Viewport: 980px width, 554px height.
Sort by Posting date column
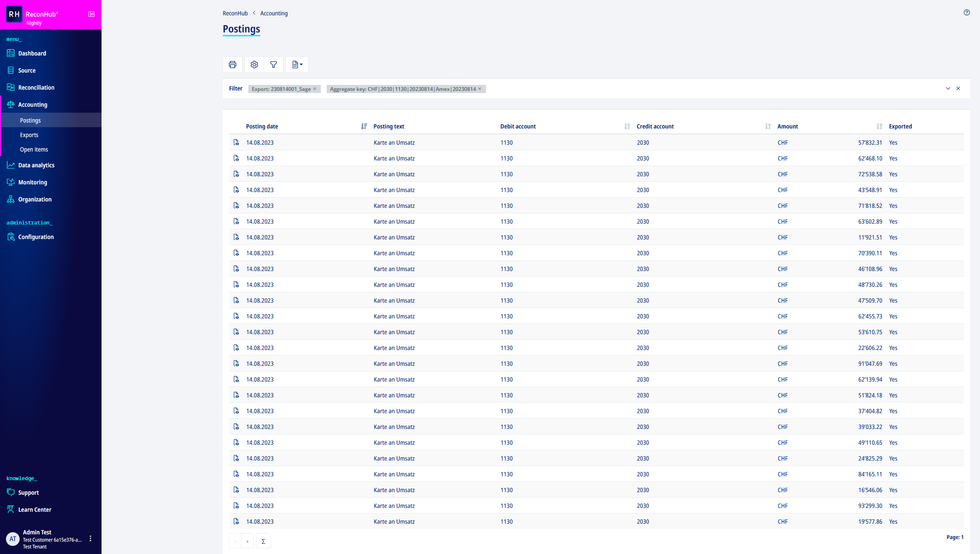pyautogui.click(x=364, y=126)
